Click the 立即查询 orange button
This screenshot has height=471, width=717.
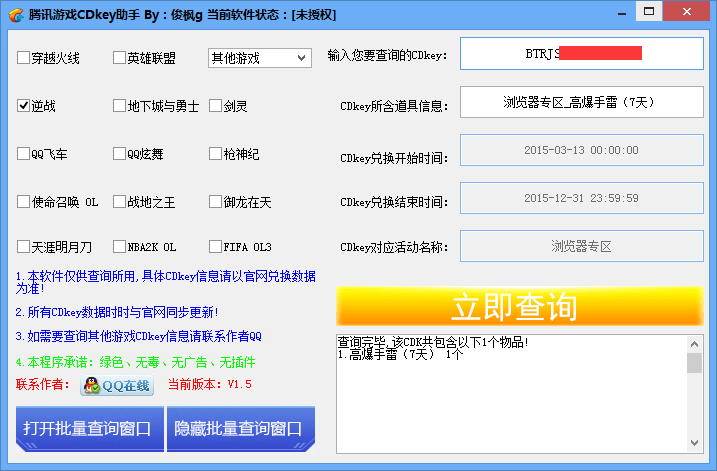pos(519,306)
